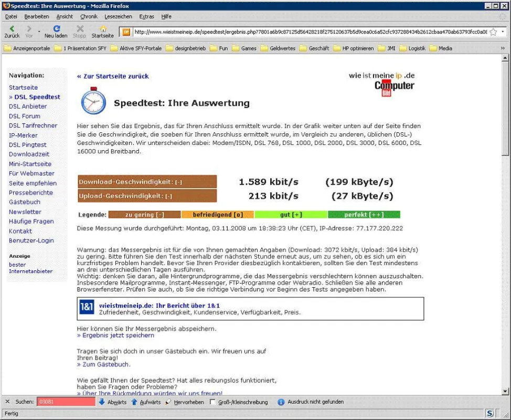Toggle Hervorheben highlight all
Image resolution: width=511 pixels, height=420 pixels.
click(185, 402)
